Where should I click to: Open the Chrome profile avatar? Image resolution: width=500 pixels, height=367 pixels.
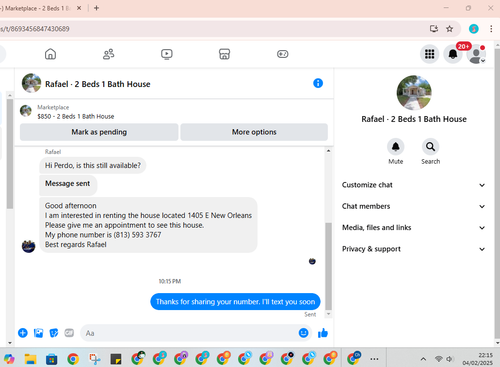click(x=473, y=29)
